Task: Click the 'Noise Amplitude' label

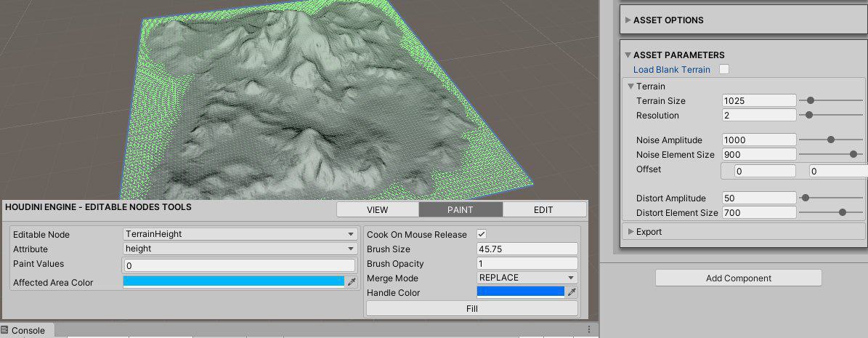Action: tap(669, 140)
